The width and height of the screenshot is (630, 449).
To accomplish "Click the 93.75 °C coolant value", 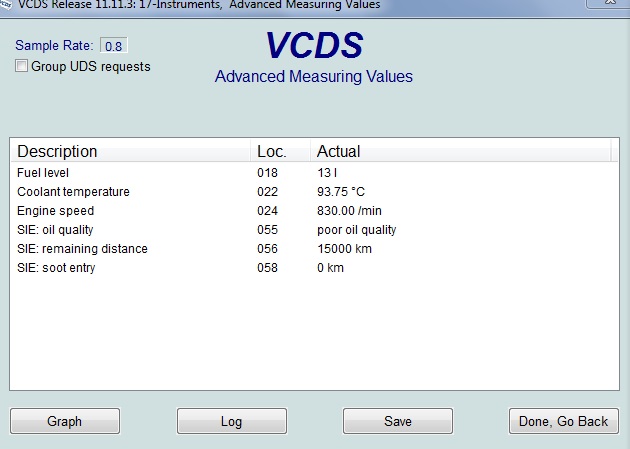I will click(341, 192).
